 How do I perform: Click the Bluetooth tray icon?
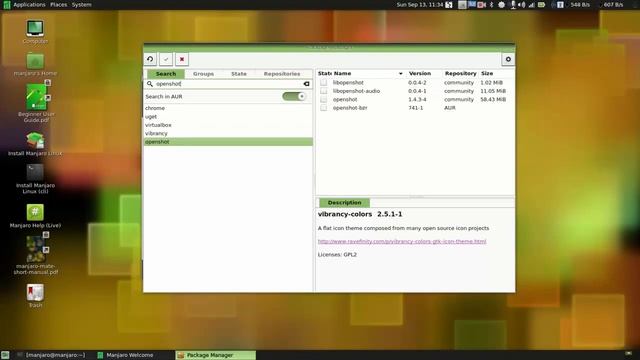pyautogui.click(x=491, y=4)
